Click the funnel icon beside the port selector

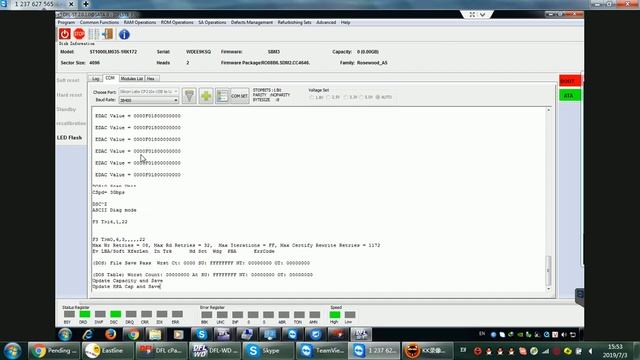(x=189, y=96)
